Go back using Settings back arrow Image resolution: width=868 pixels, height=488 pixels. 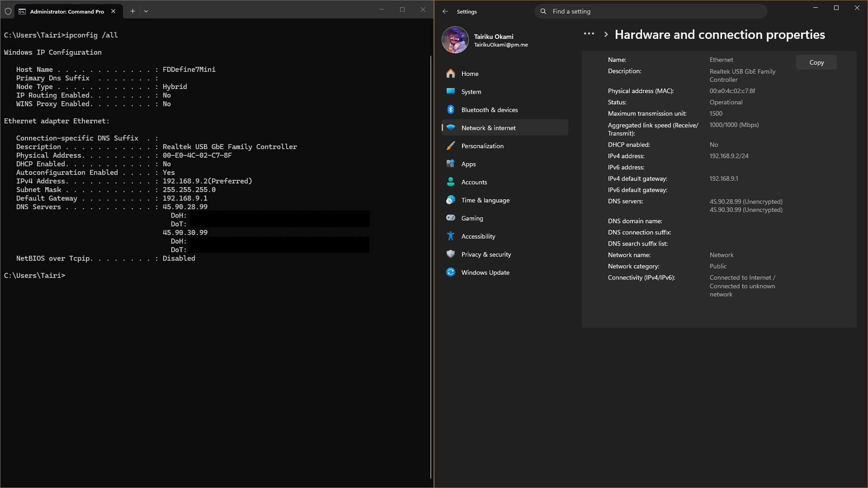coord(445,12)
